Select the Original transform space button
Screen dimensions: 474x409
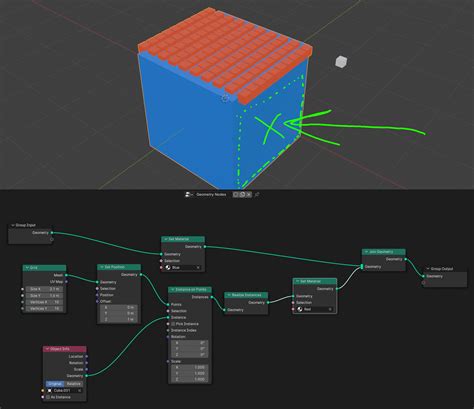tap(55, 384)
